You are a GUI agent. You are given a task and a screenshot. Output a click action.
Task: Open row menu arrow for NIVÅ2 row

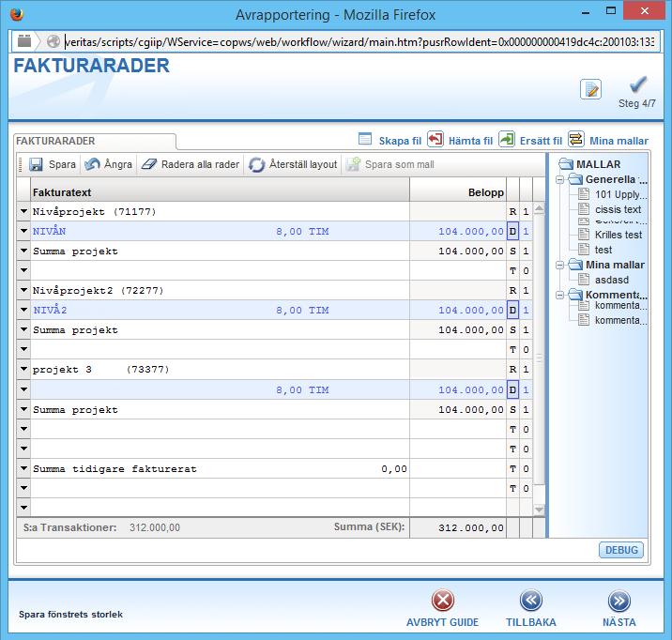pos(23,310)
